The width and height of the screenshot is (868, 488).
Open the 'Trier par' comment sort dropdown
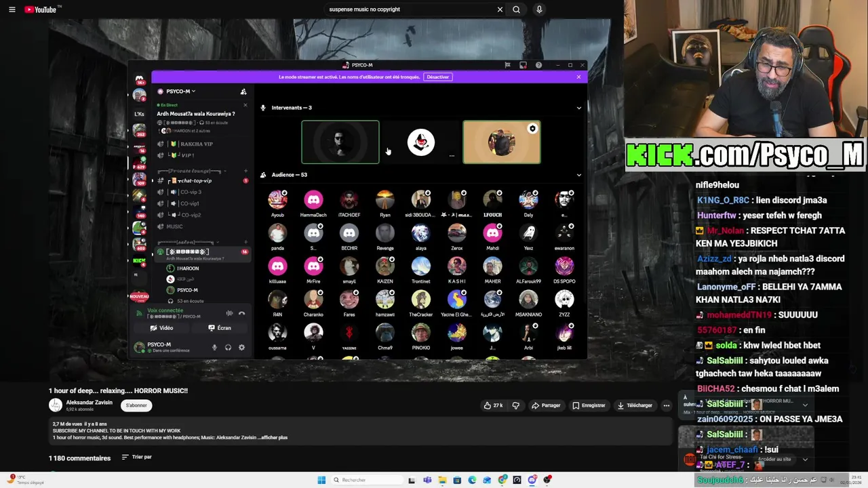point(137,457)
